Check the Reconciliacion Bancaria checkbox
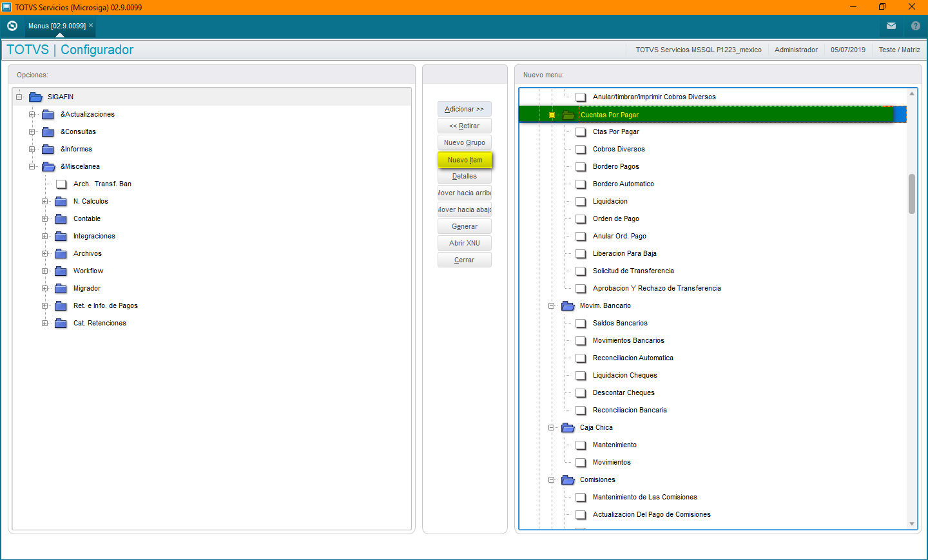The width and height of the screenshot is (928, 560). tap(581, 410)
